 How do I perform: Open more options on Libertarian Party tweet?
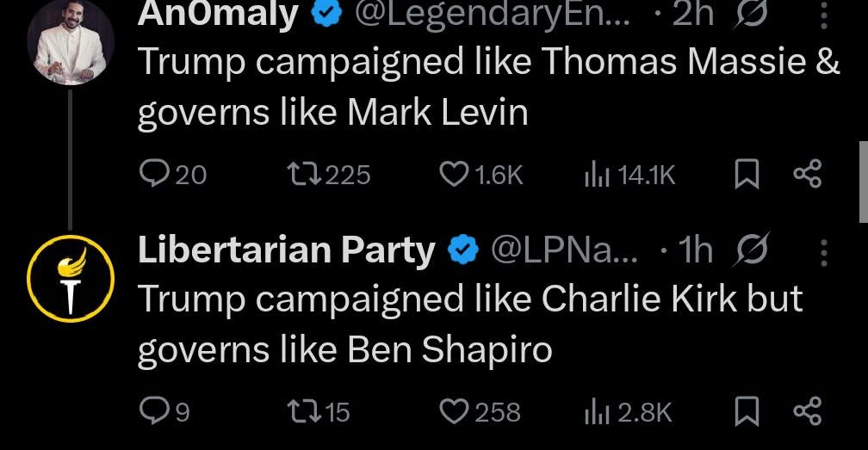pos(822,252)
